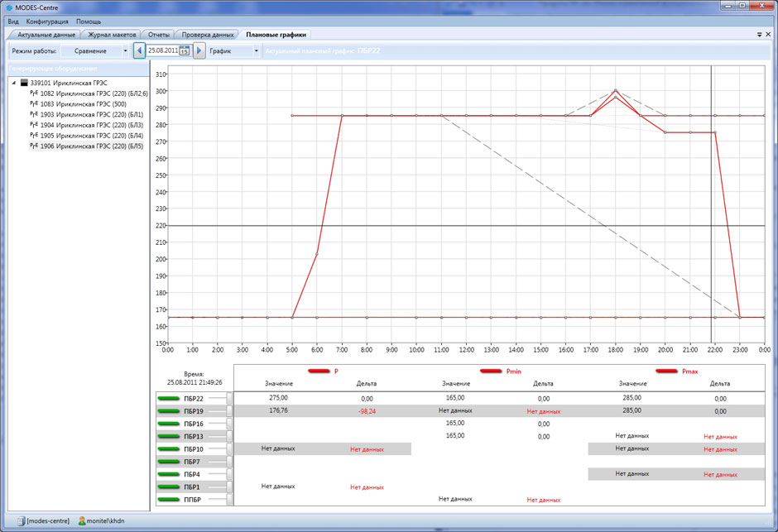Click the monitel\khdn user icon in status bar

[x=81, y=521]
